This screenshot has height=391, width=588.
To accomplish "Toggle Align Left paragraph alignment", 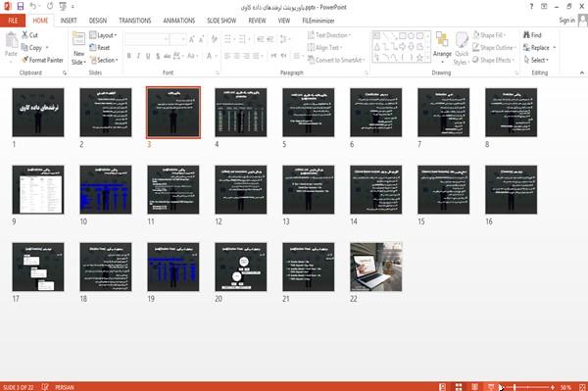I will [227, 56].
